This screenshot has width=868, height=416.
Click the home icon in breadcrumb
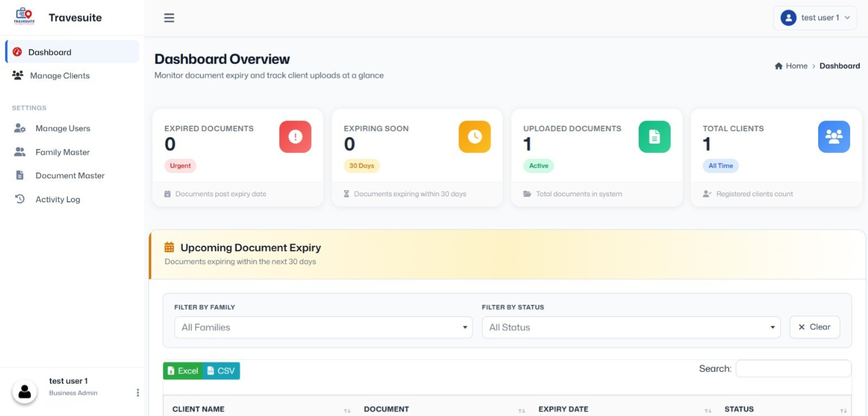coord(778,66)
